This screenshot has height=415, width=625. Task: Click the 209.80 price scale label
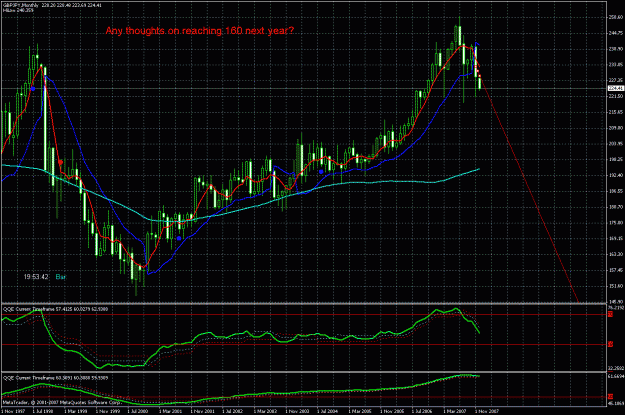pyautogui.click(x=616, y=128)
